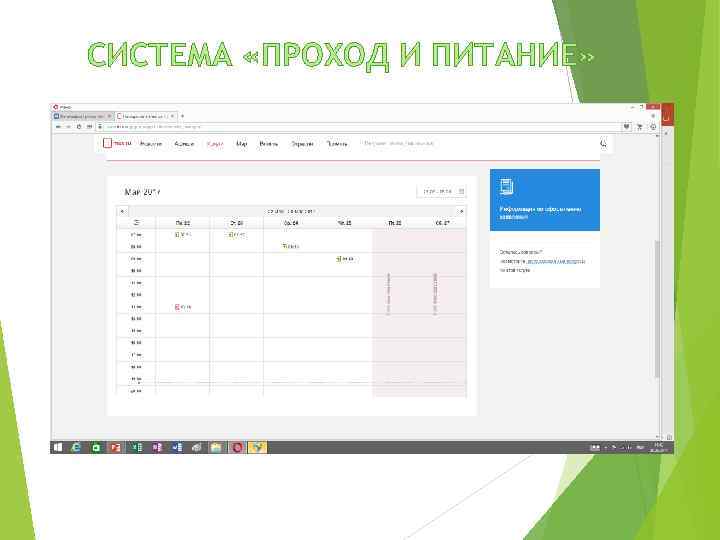This screenshot has width=720, height=540.
Task: Open File Explorer folder in the taskbar
Action: pos(216,447)
